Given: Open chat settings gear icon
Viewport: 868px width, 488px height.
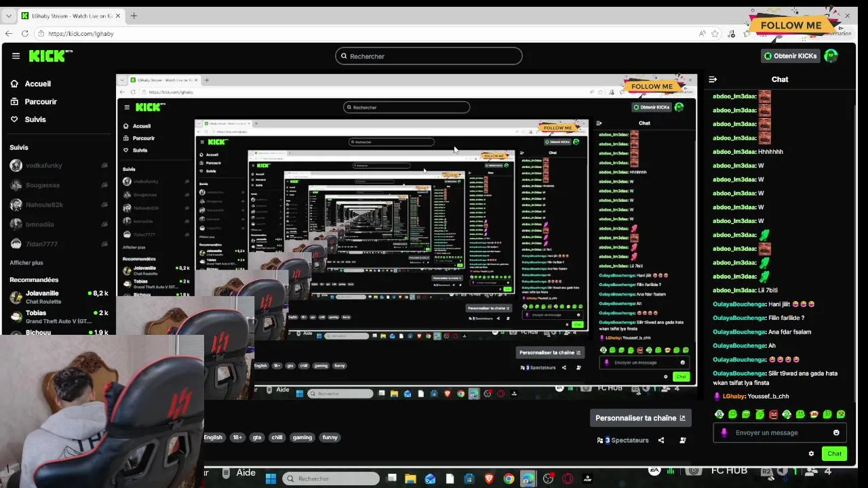Looking at the screenshot, I should (811, 453).
